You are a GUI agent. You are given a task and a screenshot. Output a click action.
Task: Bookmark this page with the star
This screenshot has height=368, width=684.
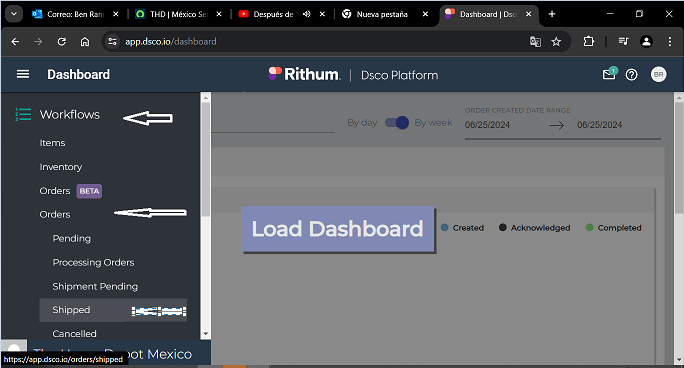pos(556,42)
